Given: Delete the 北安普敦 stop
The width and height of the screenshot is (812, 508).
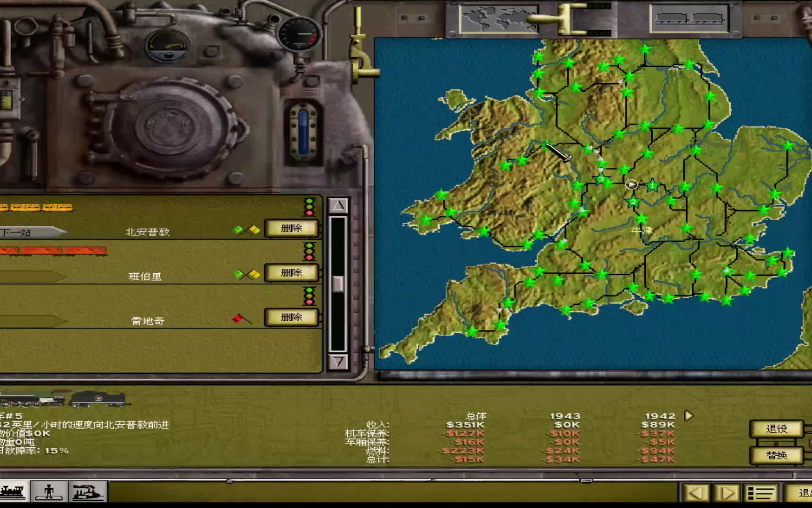Looking at the screenshot, I should [291, 228].
